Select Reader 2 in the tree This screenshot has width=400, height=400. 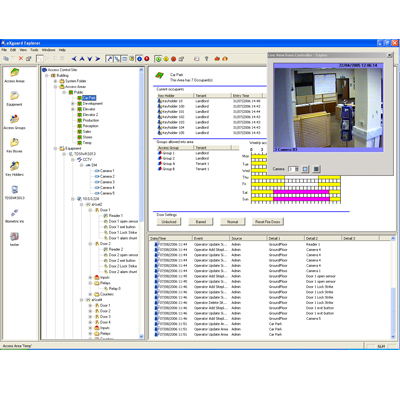coord(116,249)
